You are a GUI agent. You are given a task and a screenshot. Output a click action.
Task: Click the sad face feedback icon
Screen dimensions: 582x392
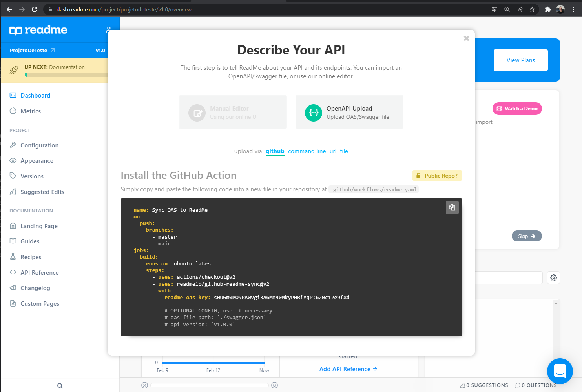click(144, 385)
